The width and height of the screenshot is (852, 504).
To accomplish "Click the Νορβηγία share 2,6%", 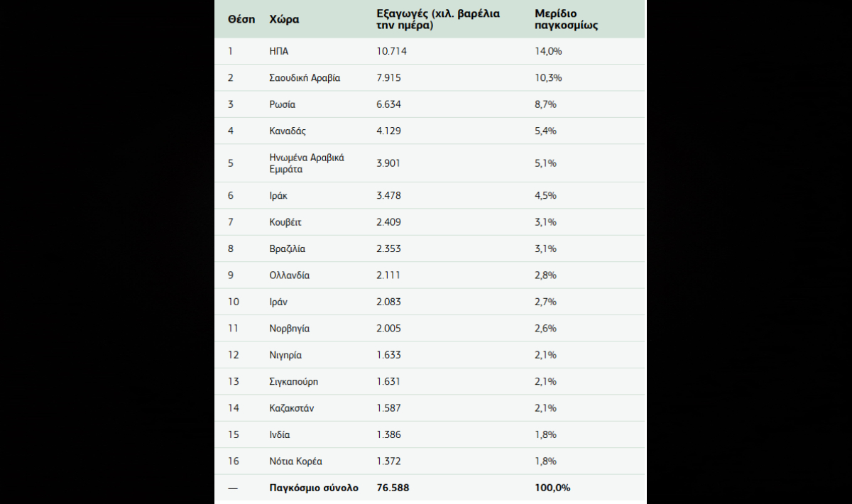I will (x=545, y=329).
